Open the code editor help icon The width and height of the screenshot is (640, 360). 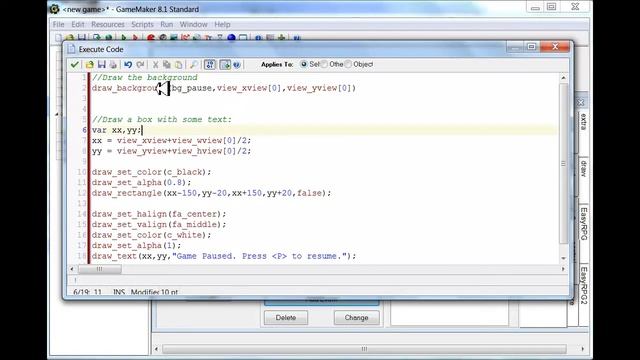237,64
